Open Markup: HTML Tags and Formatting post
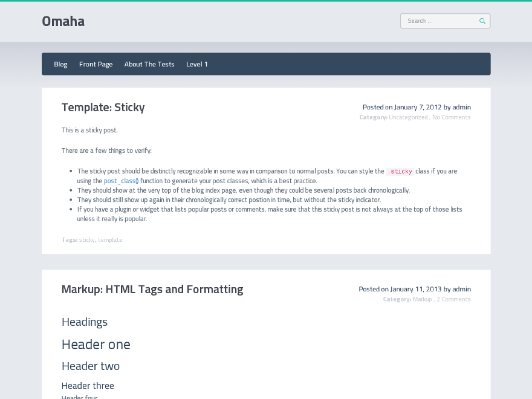Image resolution: width=532 pixels, height=399 pixels. [x=152, y=289]
